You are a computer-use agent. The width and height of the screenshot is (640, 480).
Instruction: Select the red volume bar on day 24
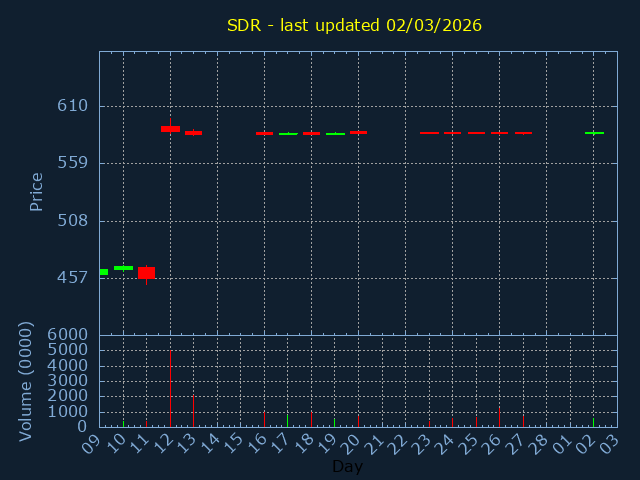pos(452,422)
